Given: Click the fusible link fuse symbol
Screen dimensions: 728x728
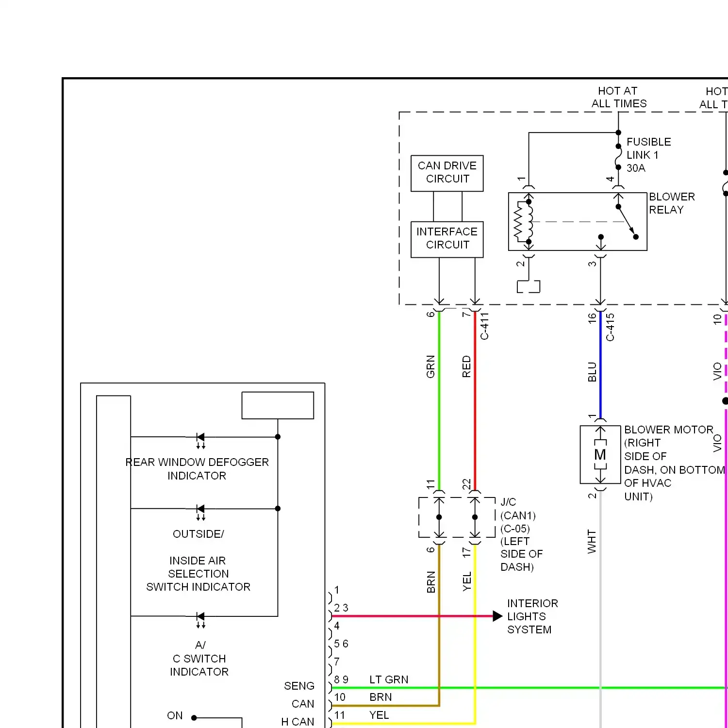Looking at the screenshot, I should [x=618, y=157].
